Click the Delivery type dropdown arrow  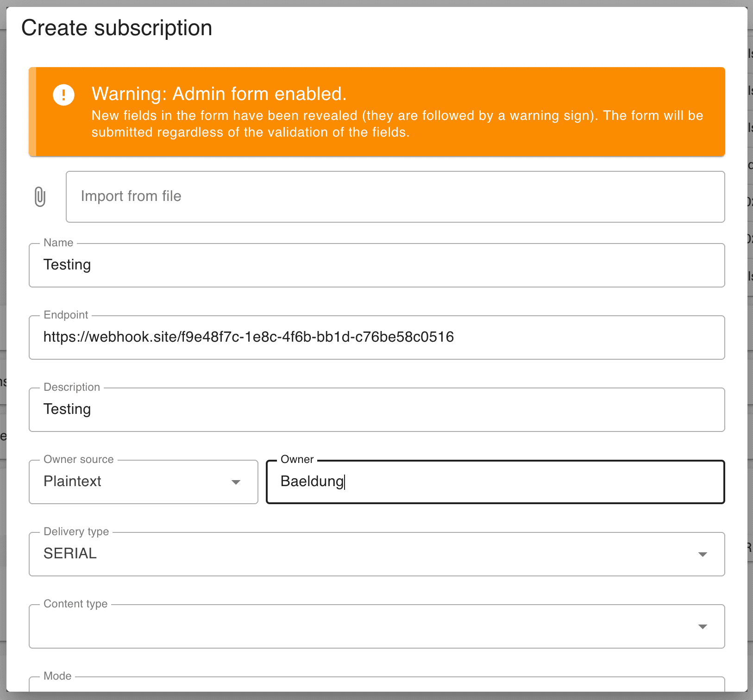coord(703,555)
